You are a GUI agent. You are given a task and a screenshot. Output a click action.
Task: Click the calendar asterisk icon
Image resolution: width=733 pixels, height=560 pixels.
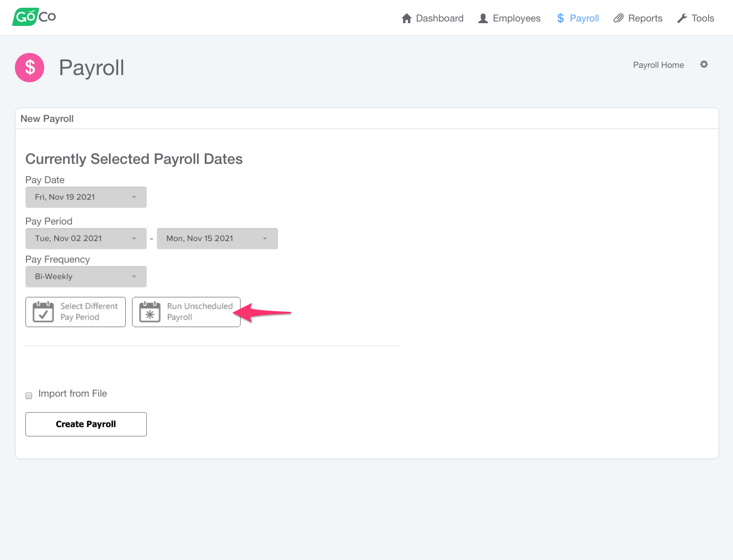pyautogui.click(x=150, y=312)
